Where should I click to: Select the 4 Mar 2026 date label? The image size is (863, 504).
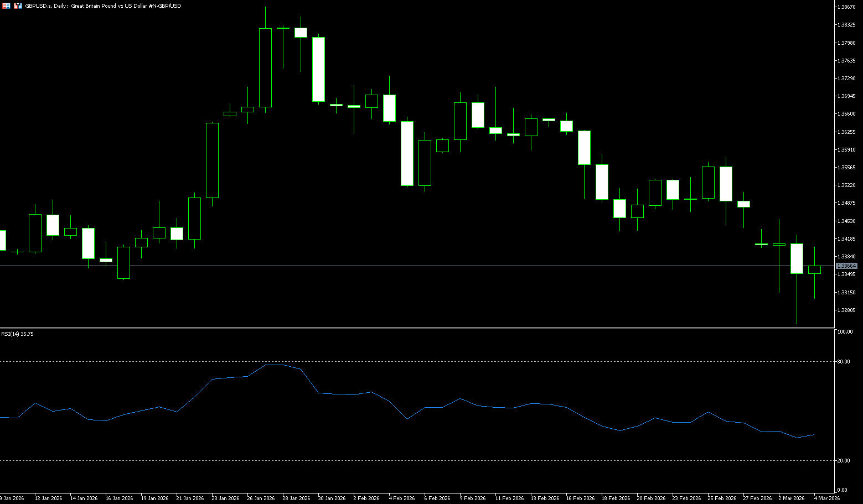[x=826, y=498]
